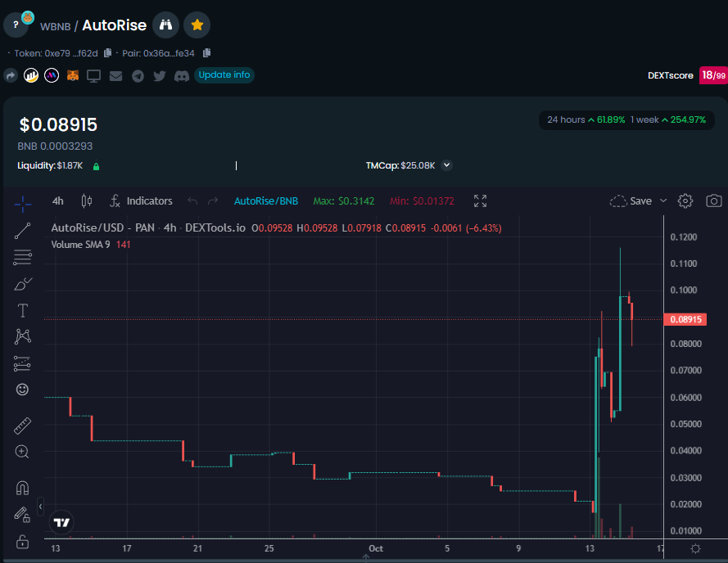Screen dimensions: 728x563
Task: Select the Text annotation tool
Action: (x=22, y=310)
